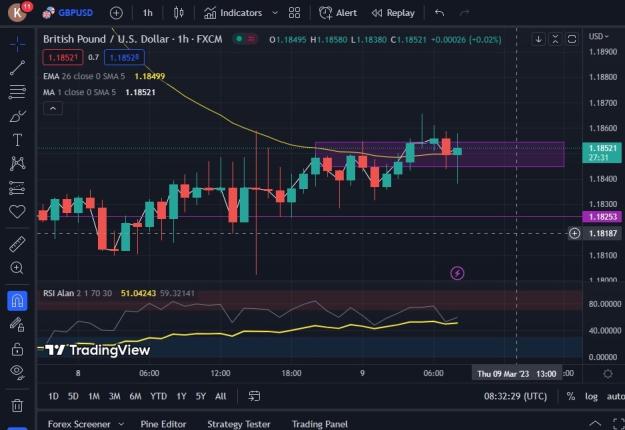
Task: Open the Pine Editor tab
Action: click(163, 424)
